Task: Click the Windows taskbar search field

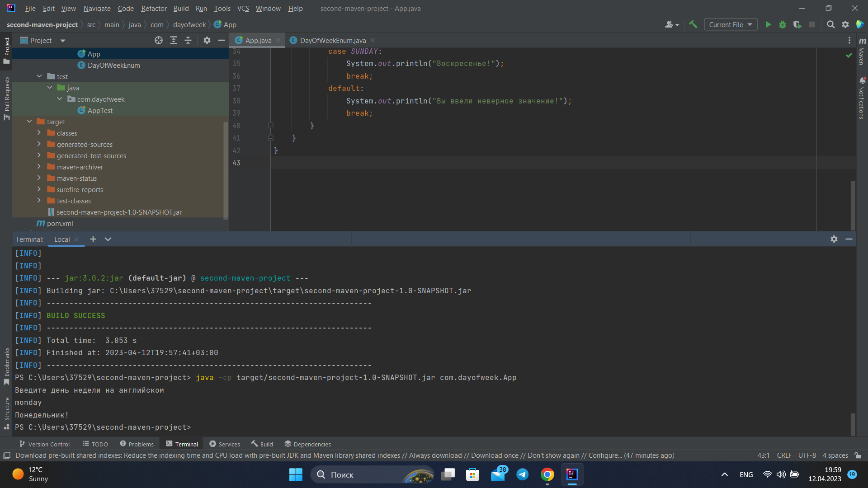Action: point(372,474)
